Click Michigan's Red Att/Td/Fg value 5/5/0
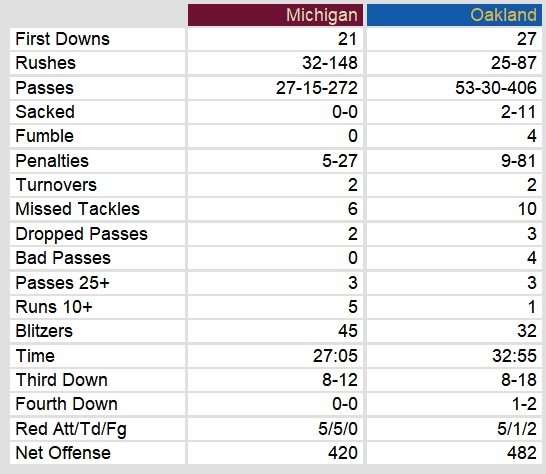This screenshot has height=474, width=546. [338, 428]
